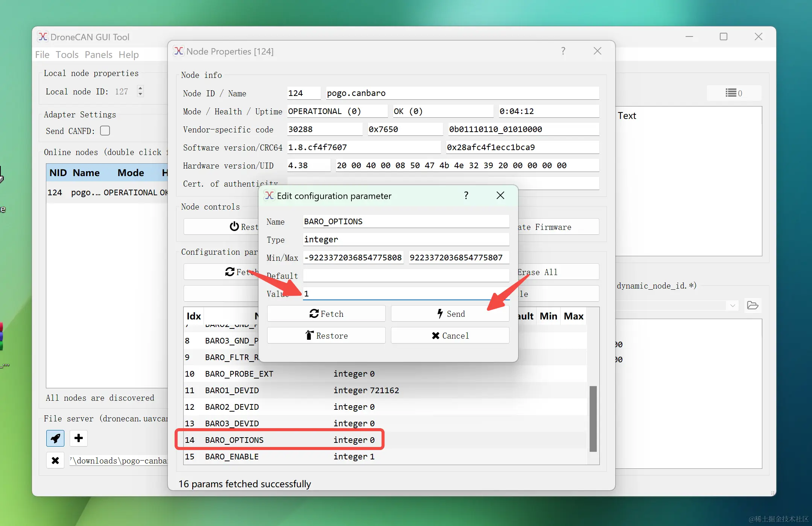
Task: Restore the parameter to default
Action: 326,335
